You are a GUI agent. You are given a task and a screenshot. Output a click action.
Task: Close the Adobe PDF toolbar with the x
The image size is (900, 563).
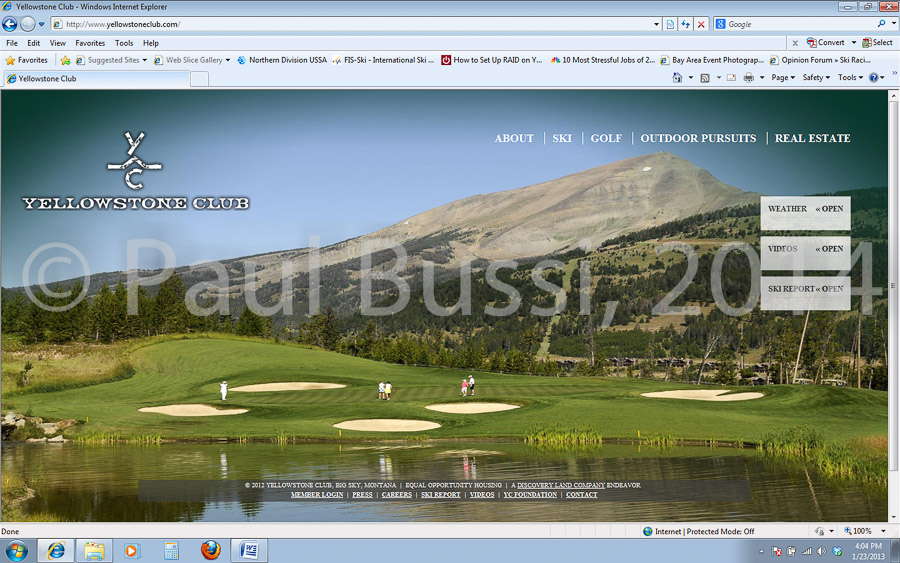(795, 43)
